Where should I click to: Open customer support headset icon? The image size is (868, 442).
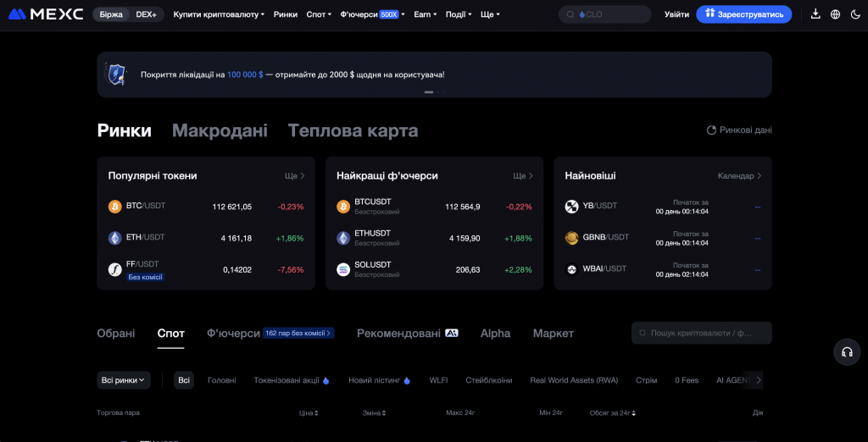coord(846,352)
